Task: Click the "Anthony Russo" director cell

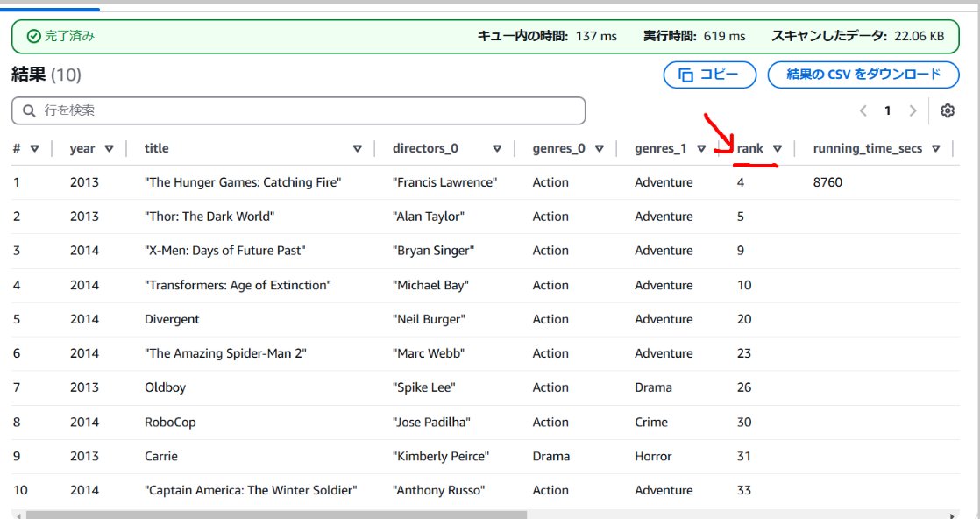Action: (x=439, y=490)
